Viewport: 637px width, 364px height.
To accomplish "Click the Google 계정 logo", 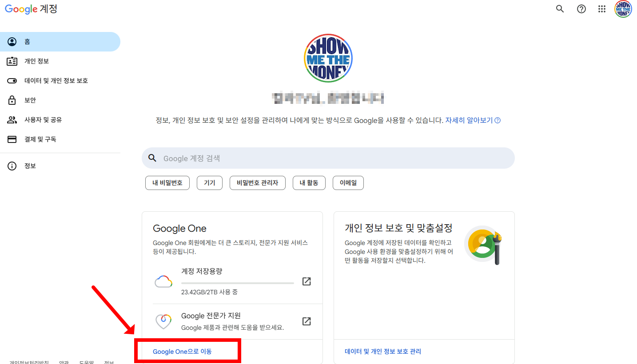I will [x=31, y=9].
